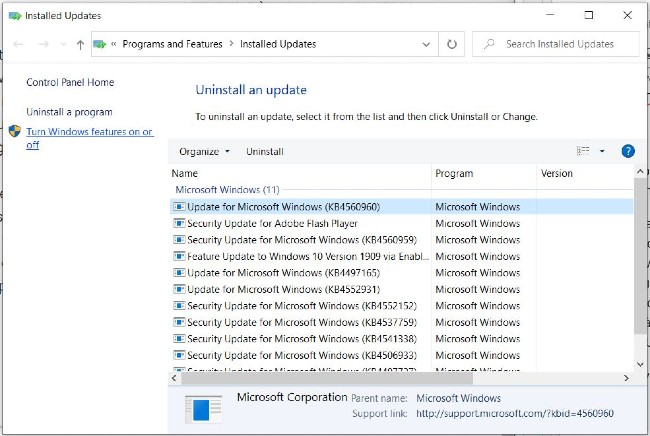Click the horizontal scrollbar left arrow
Screen dimensions: 650x436
(174, 378)
